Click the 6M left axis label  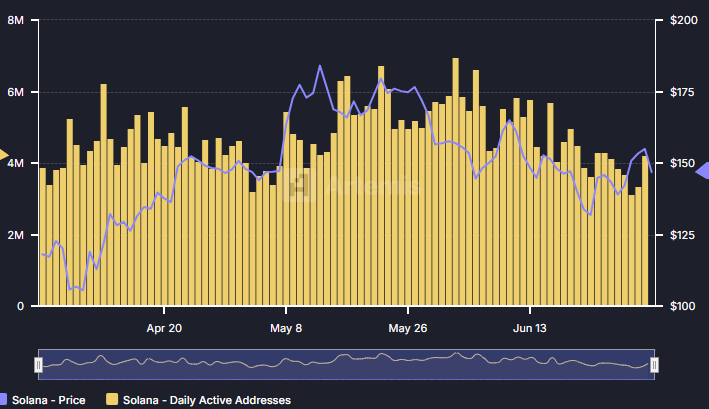[15, 92]
